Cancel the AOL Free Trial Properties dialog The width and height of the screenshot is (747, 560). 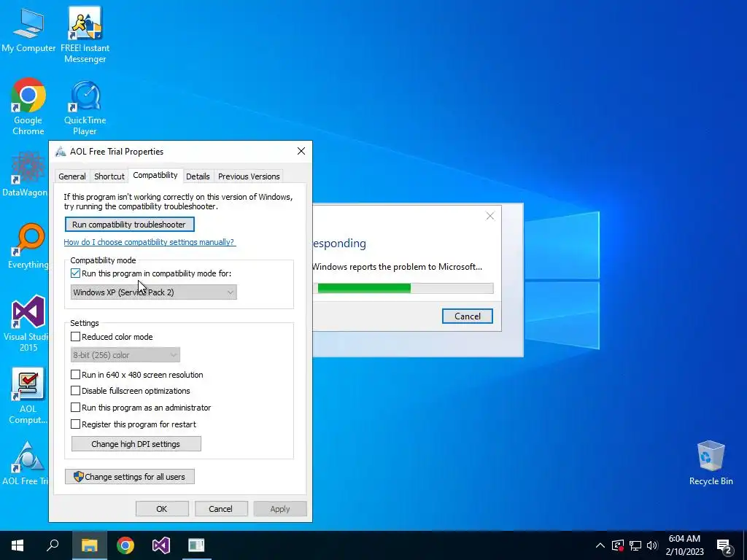tap(221, 508)
